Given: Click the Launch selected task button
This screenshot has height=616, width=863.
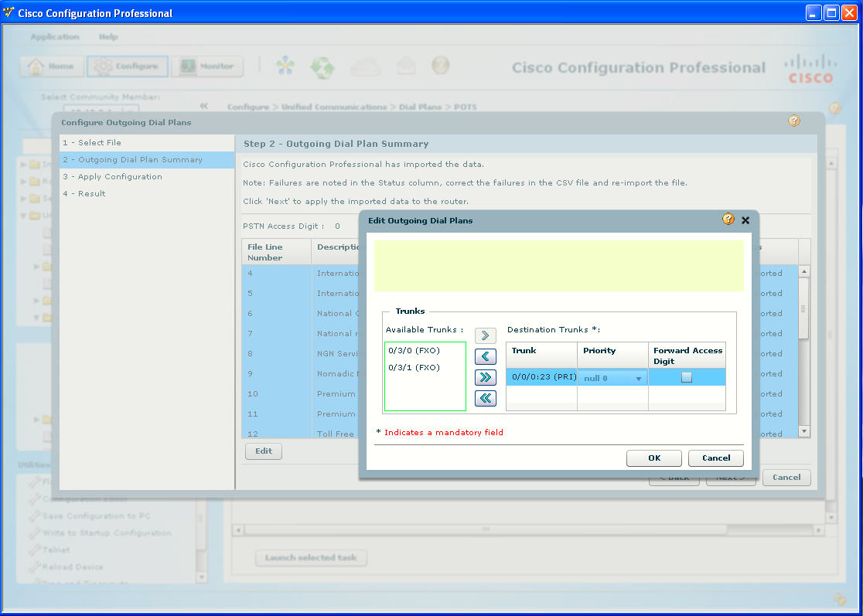Looking at the screenshot, I should click(x=311, y=558).
